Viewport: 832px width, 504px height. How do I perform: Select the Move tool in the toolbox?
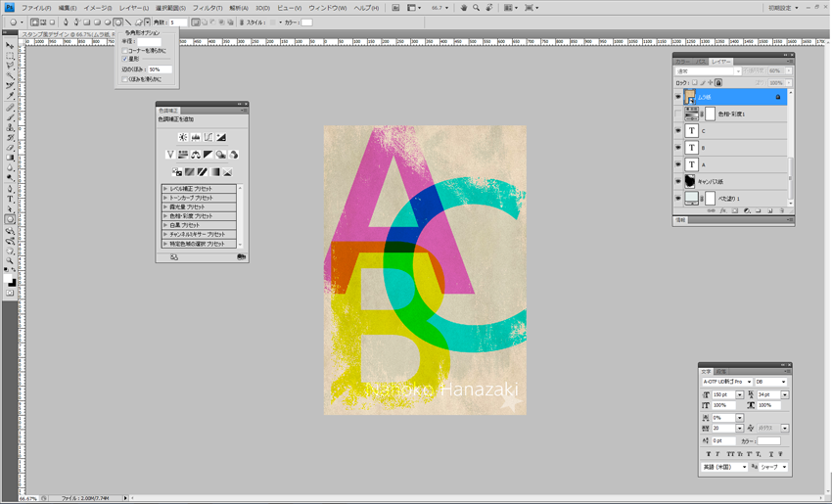10,45
